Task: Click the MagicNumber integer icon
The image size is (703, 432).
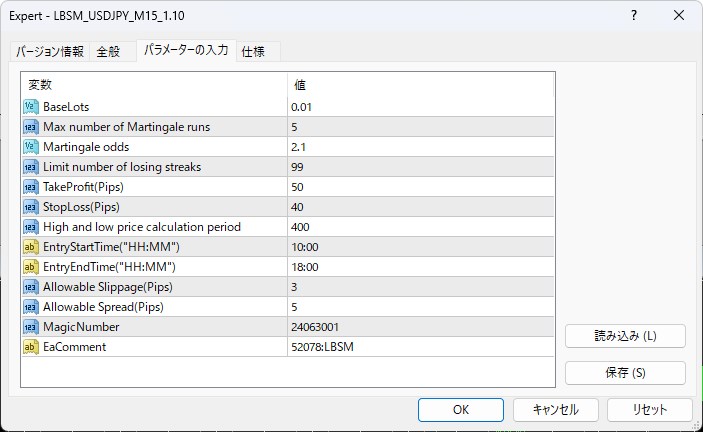Action: tap(30, 327)
